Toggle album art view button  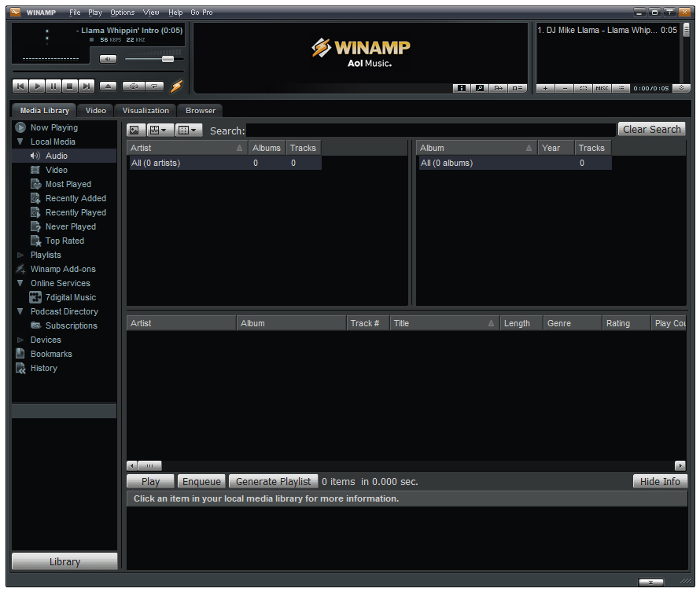tap(135, 131)
